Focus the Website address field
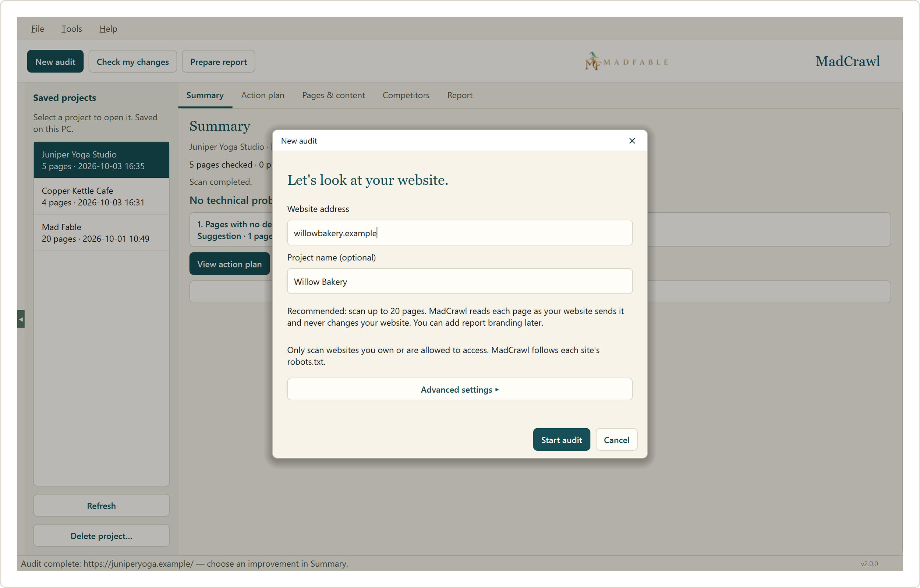Screen dimensions: 920x588 click(460, 233)
